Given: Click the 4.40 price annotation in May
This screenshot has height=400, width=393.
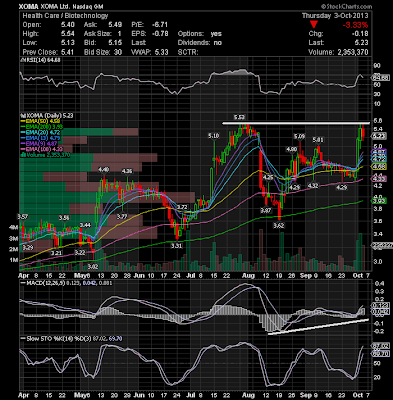Looking at the screenshot, I should tap(103, 170).
